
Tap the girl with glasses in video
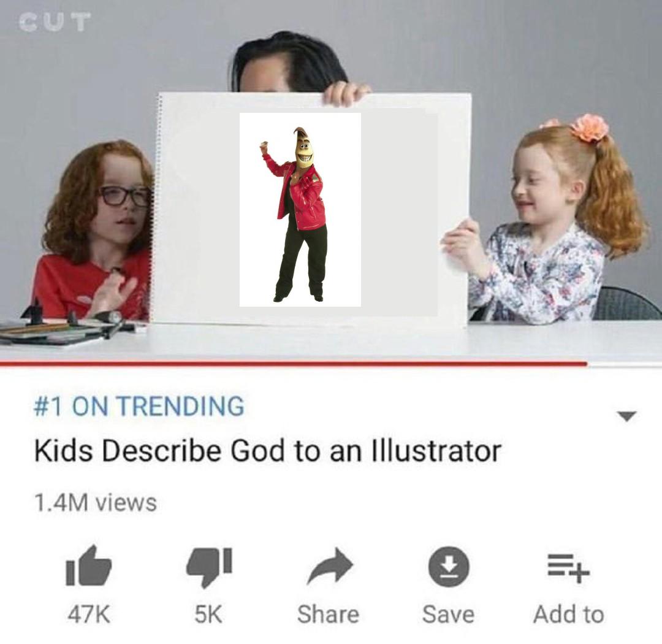(95, 230)
